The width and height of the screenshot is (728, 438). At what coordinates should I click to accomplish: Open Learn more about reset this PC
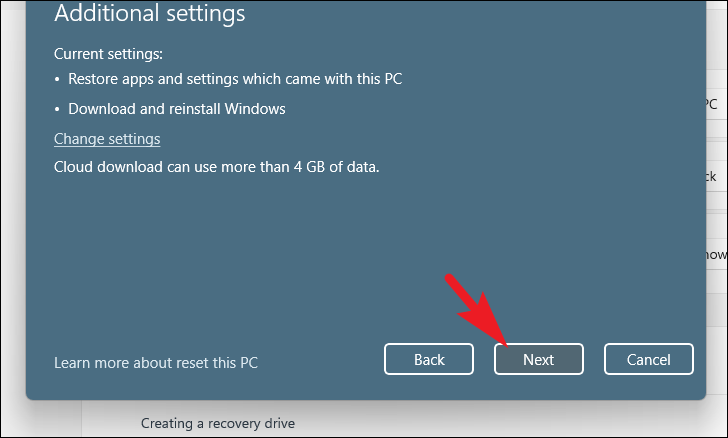156,363
